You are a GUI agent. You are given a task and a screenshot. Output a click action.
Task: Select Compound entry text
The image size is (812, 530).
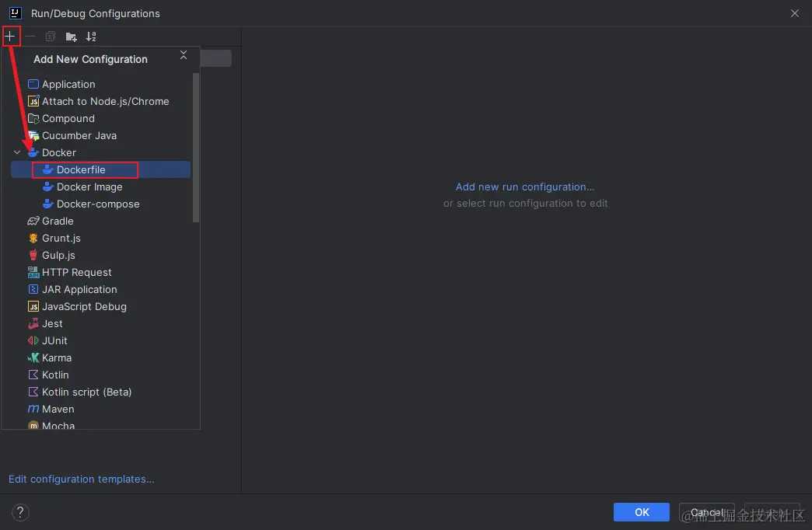coord(68,119)
